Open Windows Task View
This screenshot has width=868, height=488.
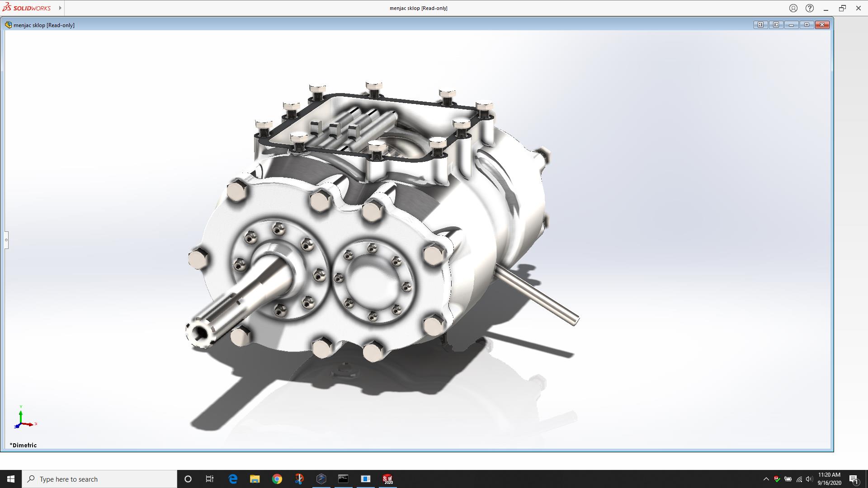point(210,479)
